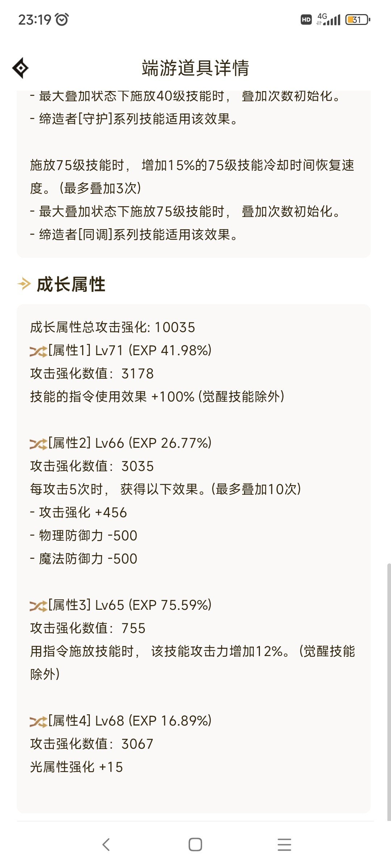Tap the diamond-shaped back icon
The image size is (391, 868).
20,68
